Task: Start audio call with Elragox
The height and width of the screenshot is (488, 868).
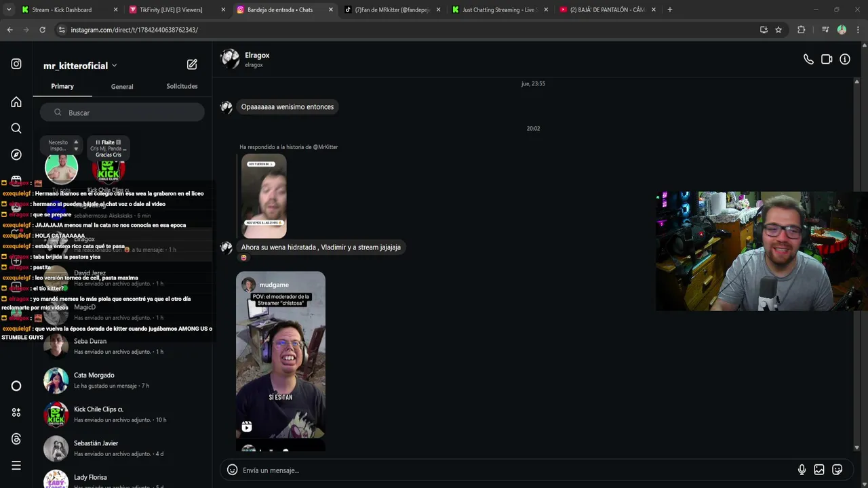Action: point(808,59)
